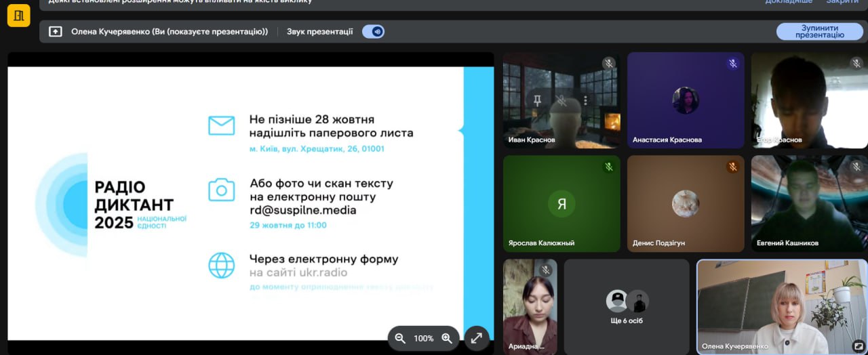Click the muted mic indicator on Денис Подзігун's tile
This screenshot has width=868, height=355.
click(732, 167)
